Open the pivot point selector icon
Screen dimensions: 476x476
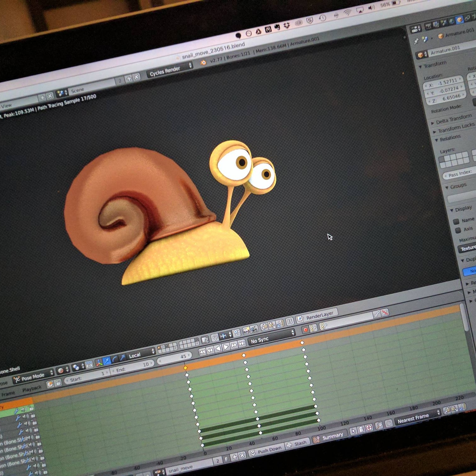[x=78, y=367]
